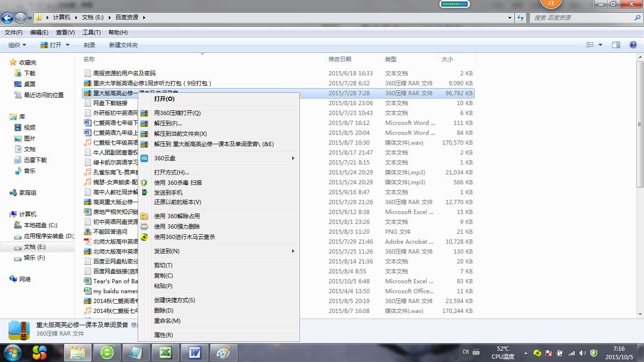Viewport: 644px width, 362px height.
Task: Click the change view icon in toolbar
Action: [x=590, y=45]
